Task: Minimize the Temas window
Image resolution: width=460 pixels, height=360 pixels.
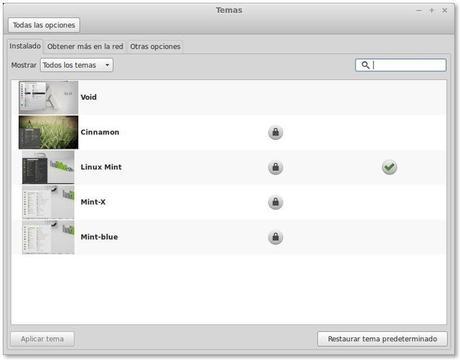Action: point(419,11)
